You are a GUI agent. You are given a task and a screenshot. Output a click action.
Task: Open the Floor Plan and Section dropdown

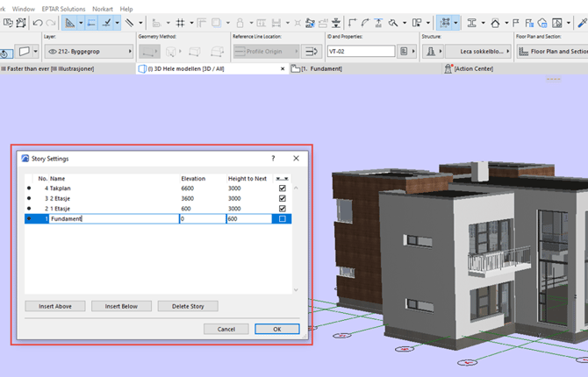[x=553, y=52]
